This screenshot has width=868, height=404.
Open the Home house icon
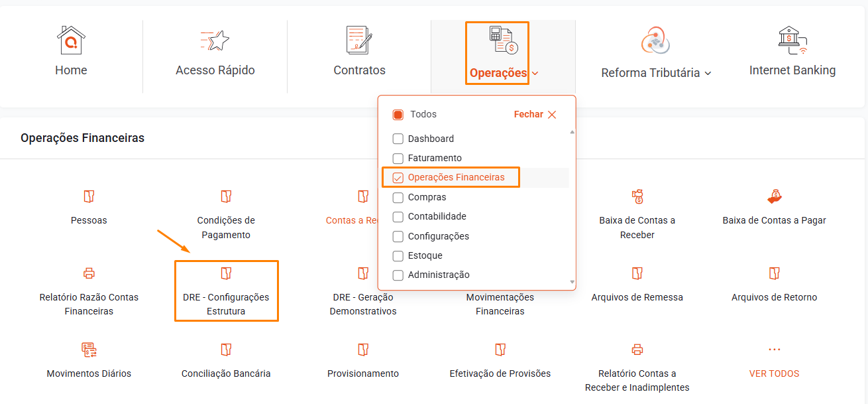click(71, 40)
